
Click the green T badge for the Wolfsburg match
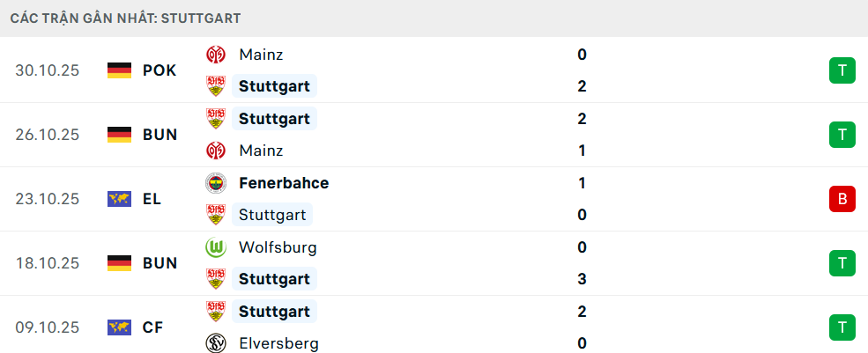click(842, 263)
